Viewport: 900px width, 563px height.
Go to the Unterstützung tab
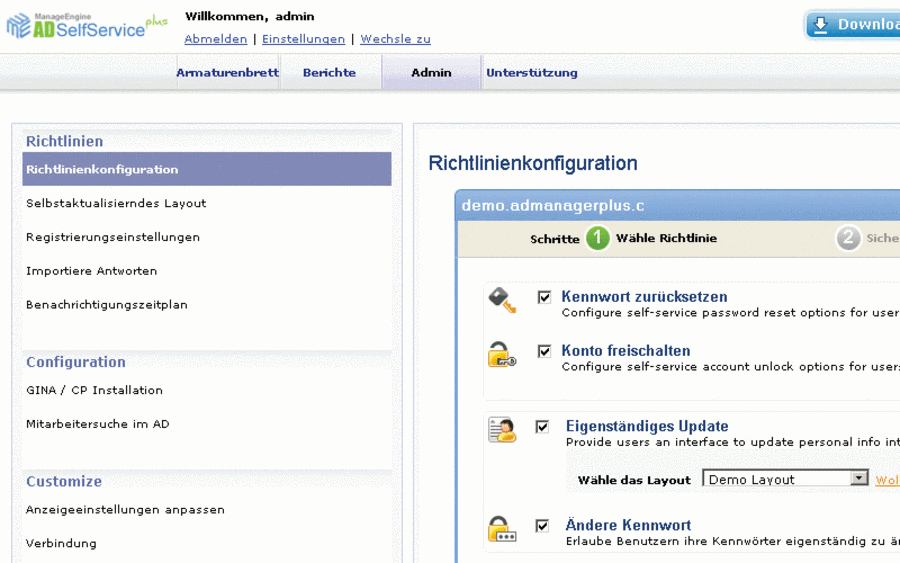pos(532,72)
